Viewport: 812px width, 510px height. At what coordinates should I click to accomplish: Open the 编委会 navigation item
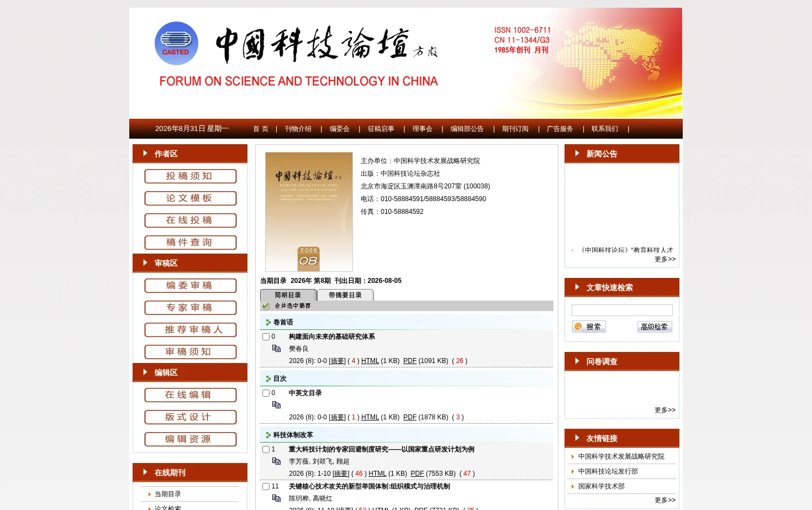340,129
